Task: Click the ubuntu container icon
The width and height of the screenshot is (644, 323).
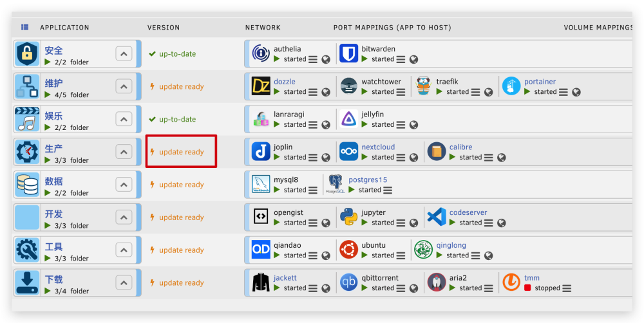Action: 348,250
